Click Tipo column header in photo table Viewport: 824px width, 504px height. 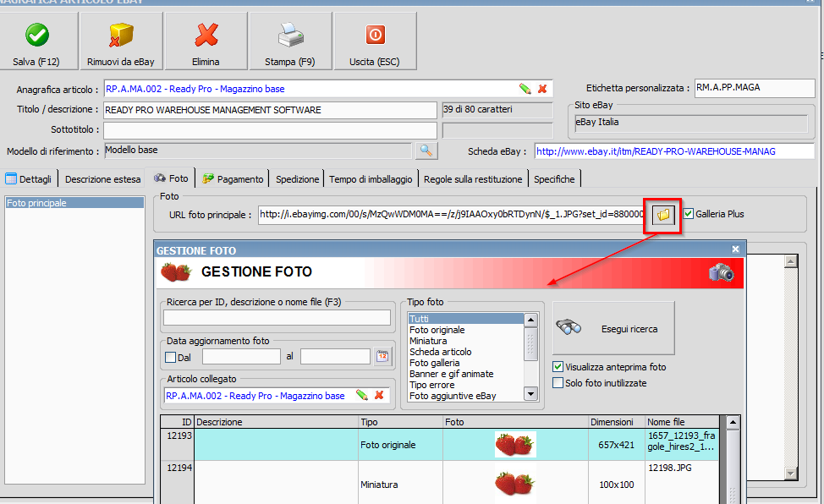coord(401,422)
